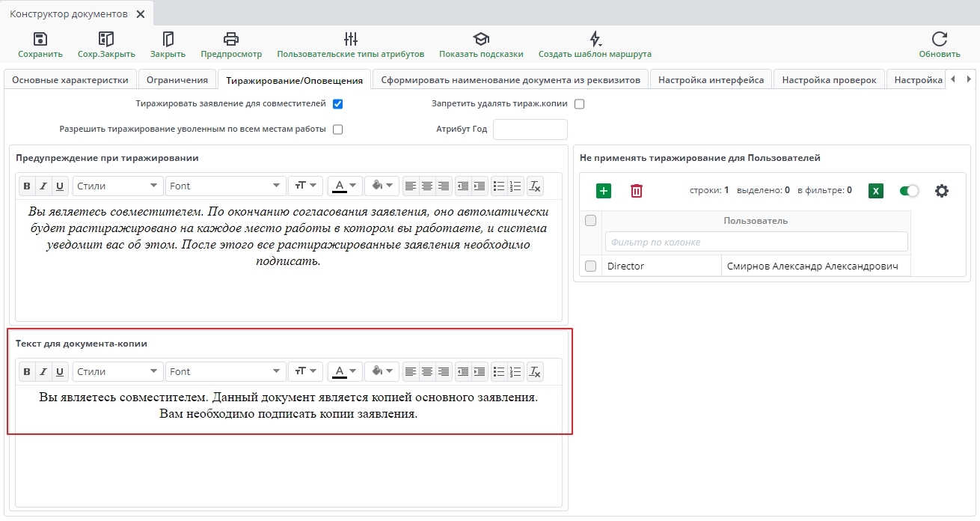
Task: Uncheck Тиражировать заявление для совместителей
Action: pos(337,104)
